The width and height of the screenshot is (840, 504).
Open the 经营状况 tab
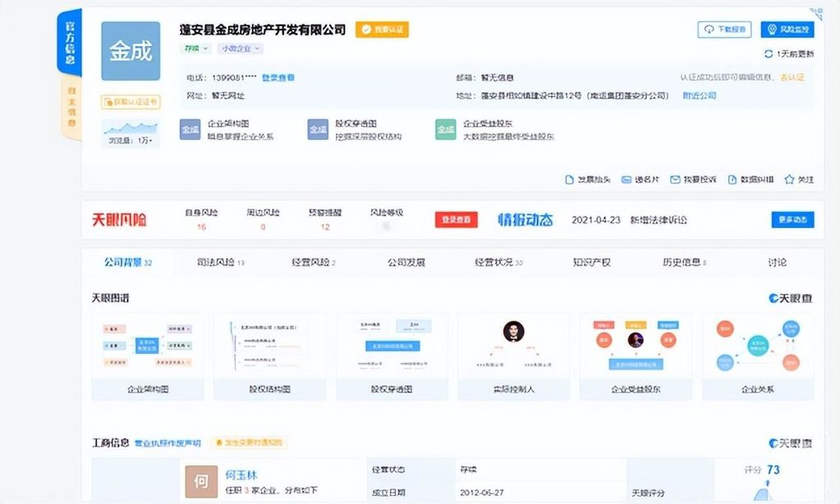(x=498, y=263)
